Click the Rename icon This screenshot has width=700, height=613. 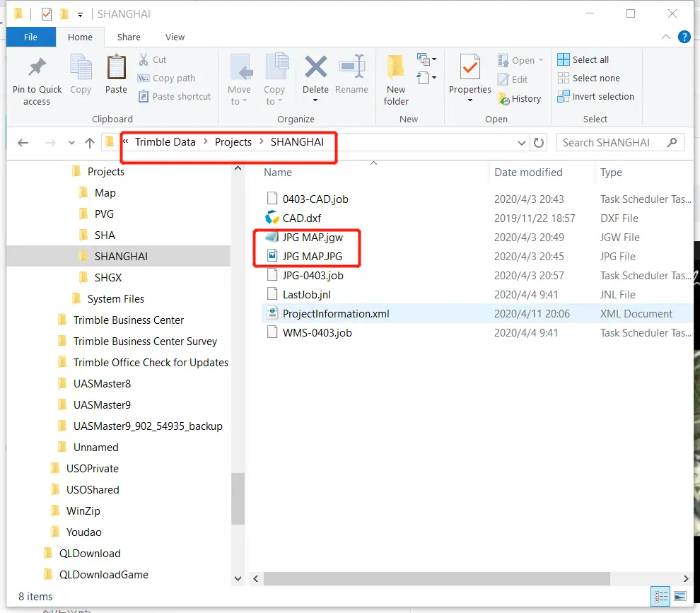(x=352, y=67)
